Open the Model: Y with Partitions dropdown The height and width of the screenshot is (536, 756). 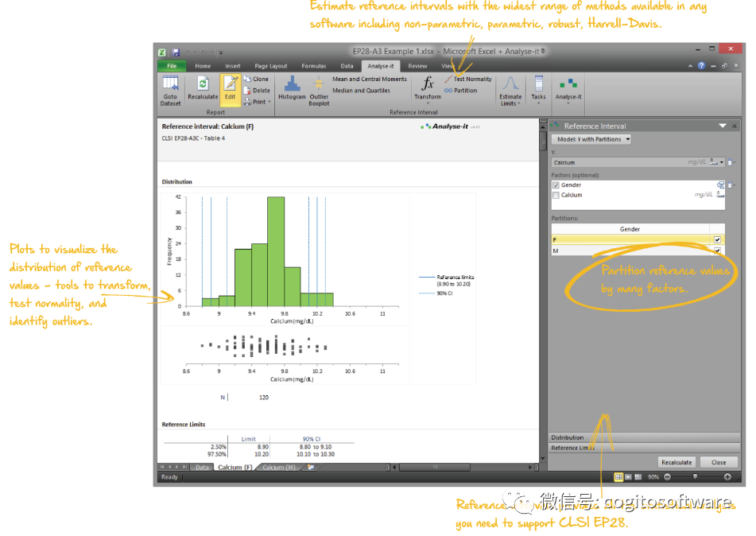(591, 139)
